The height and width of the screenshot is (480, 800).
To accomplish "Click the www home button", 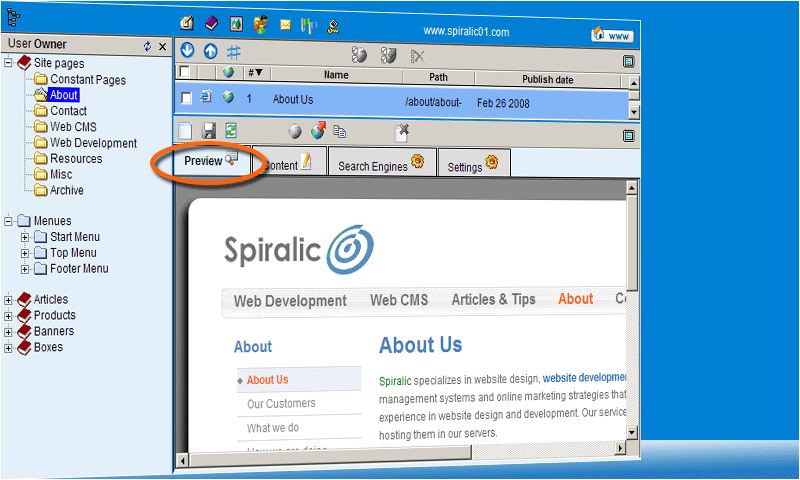I will click(612, 35).
